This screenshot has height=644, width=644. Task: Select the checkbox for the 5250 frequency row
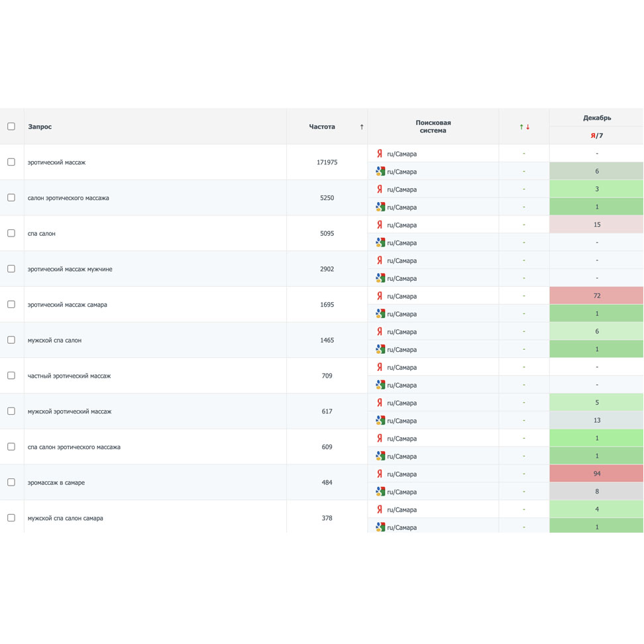tap(11, 197)
